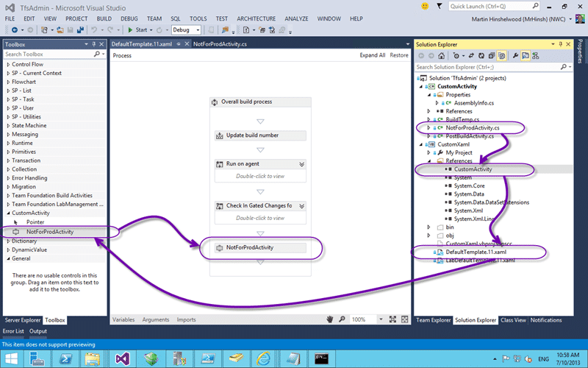Click Expand All in the designer
This screenshot has height=368, width=588.
pos(373,55)
